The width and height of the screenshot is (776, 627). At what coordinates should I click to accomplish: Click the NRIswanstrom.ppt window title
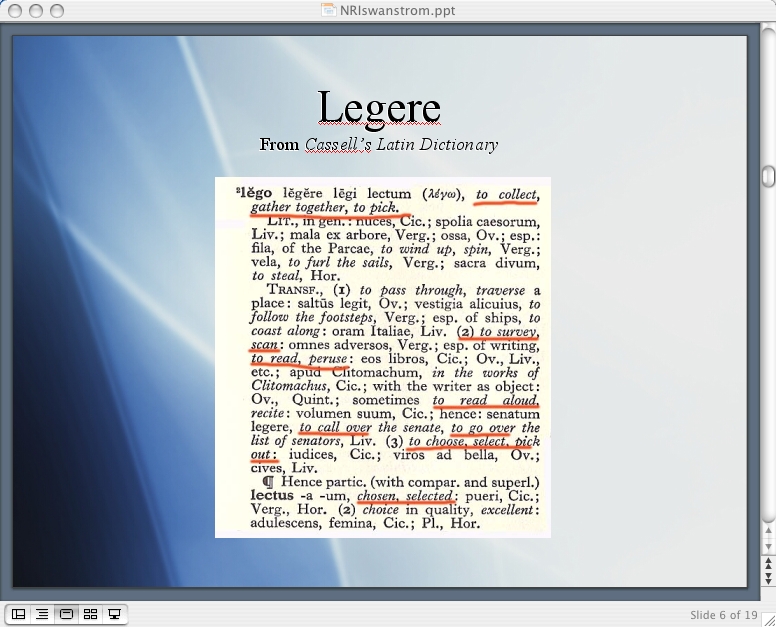point(397,10)
